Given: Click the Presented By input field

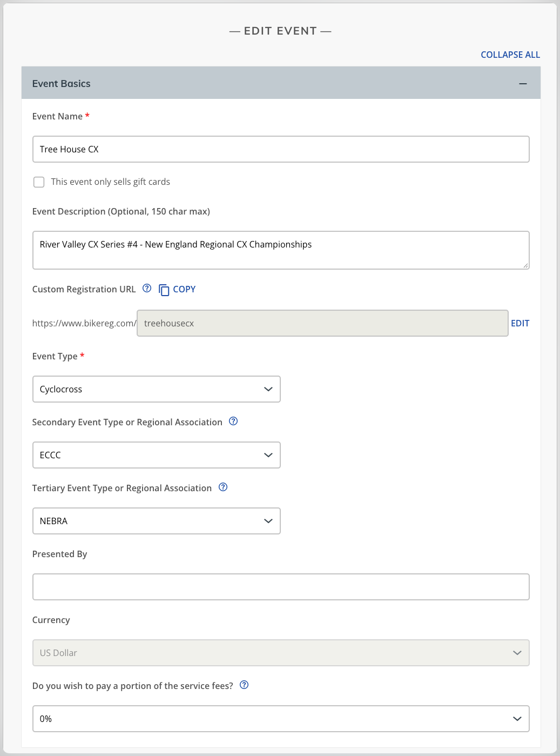Looking at the screenshot, I should (x=281, y=587).
